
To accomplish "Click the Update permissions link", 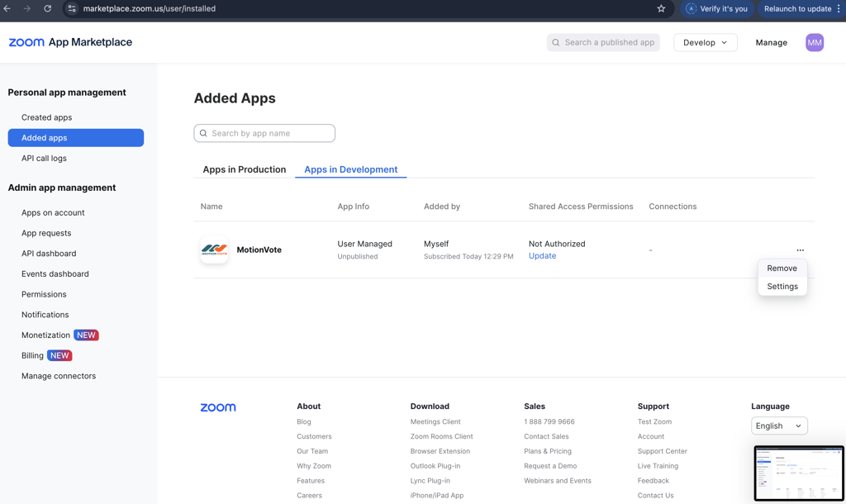I will [x=542, y=256].
